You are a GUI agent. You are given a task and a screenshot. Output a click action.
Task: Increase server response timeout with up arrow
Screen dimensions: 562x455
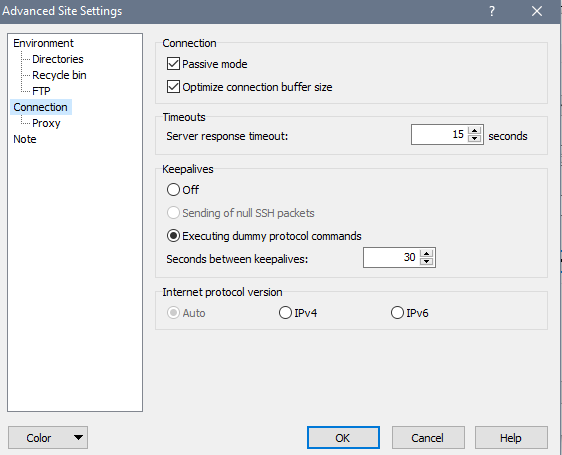[475, 131]
